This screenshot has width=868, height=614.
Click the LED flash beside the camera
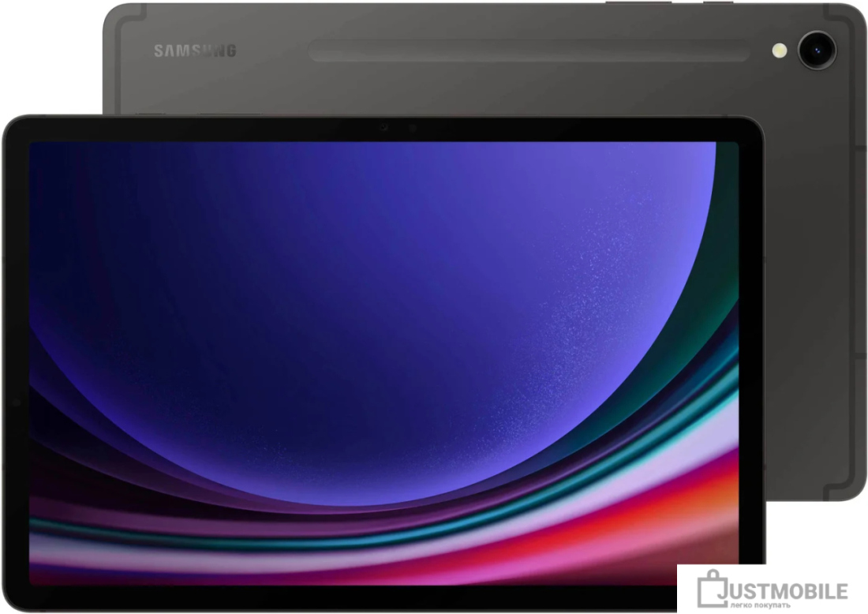780,51
